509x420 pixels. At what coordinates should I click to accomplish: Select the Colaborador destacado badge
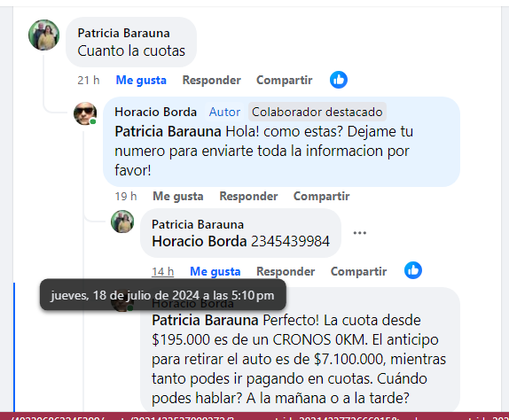coord(317,112)
